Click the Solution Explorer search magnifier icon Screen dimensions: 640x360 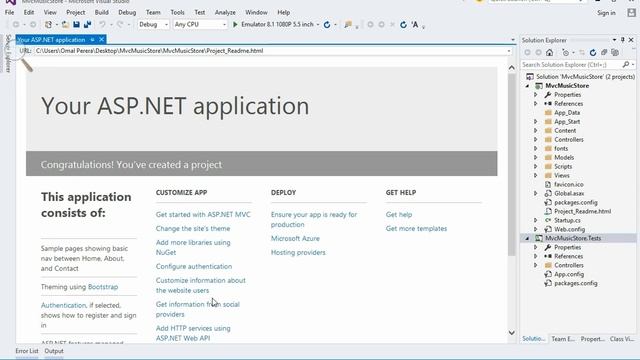[x=626, y=64]
